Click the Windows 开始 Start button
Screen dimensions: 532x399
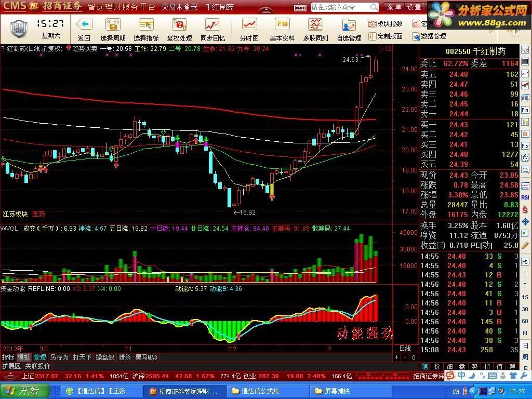25,391
